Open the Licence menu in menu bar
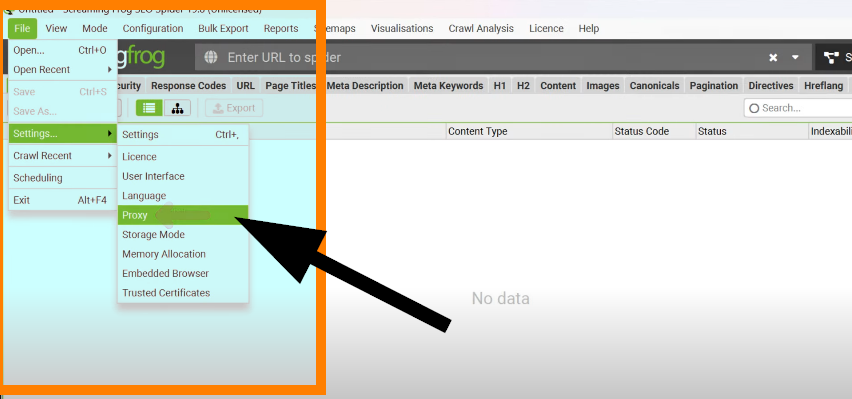 [x=546, y=28]
